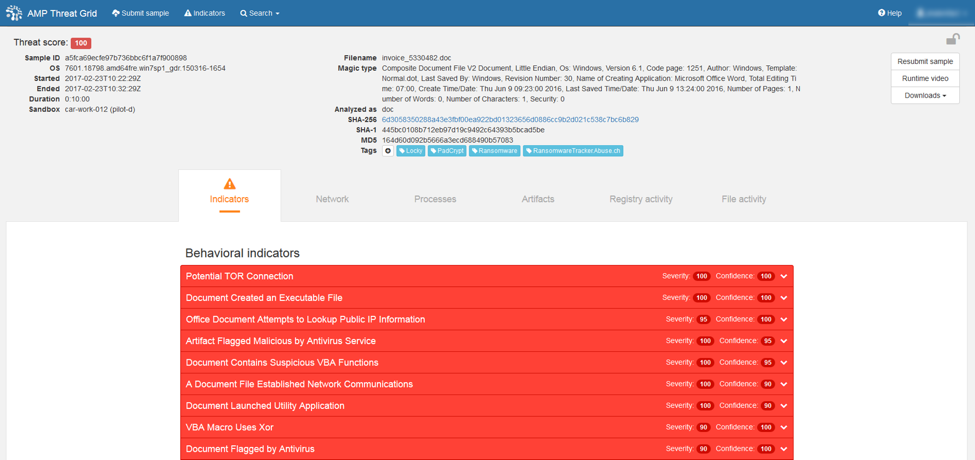
Task: Expand the VBA Macro Uses Xor chevron
Action: pyautogui.click(x=784, y=428)
